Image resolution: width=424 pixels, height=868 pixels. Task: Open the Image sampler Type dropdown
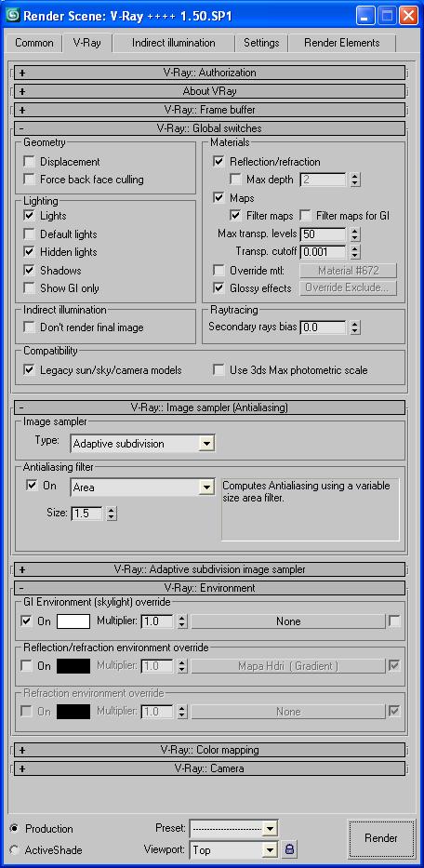pos(143,444)
